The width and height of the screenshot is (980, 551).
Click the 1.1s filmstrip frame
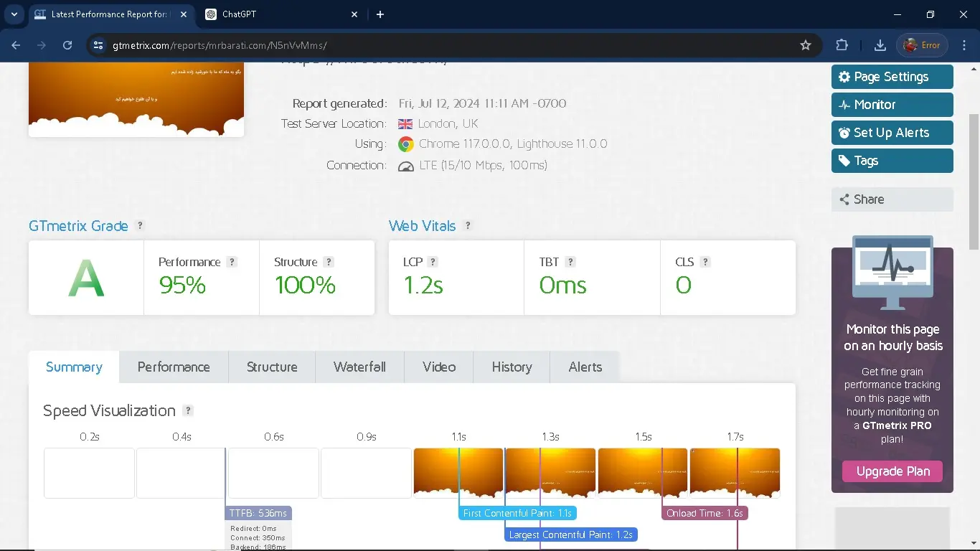tap(458, 473)
